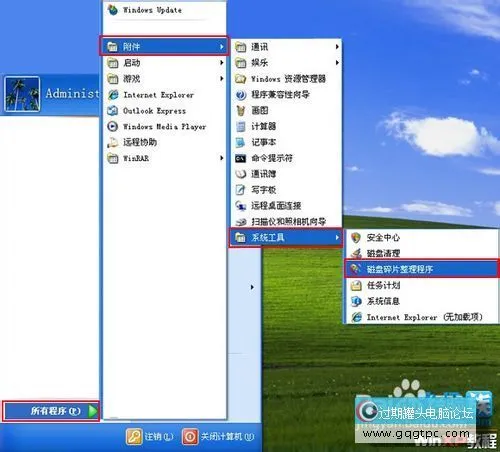Click the 远程桌面连接 text label
This screenshot has height=452, width=500.
(x=276, y=206)
